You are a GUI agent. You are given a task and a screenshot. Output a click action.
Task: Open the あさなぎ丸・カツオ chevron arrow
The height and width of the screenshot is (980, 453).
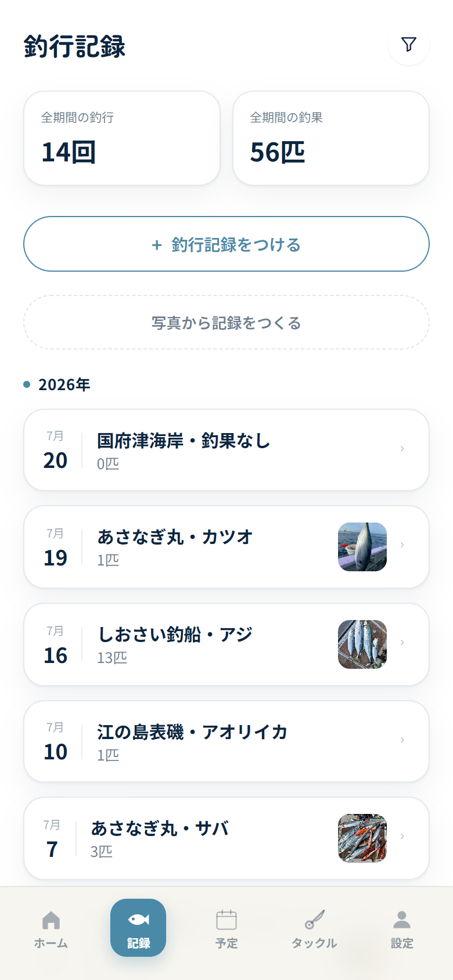(402, 545)
